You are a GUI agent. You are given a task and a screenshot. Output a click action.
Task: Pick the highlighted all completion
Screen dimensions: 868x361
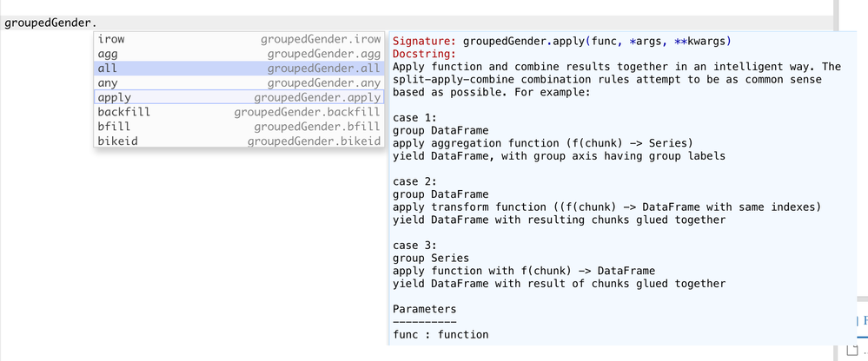[237, 69]
